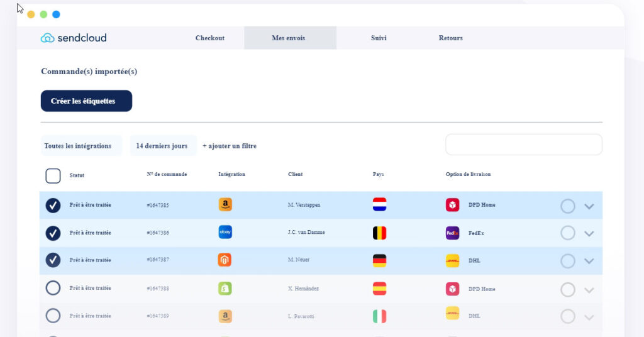The height and width of the screenshot is (337, 644).
Task: Sort by N° de commande header
Action: [167, 174]
